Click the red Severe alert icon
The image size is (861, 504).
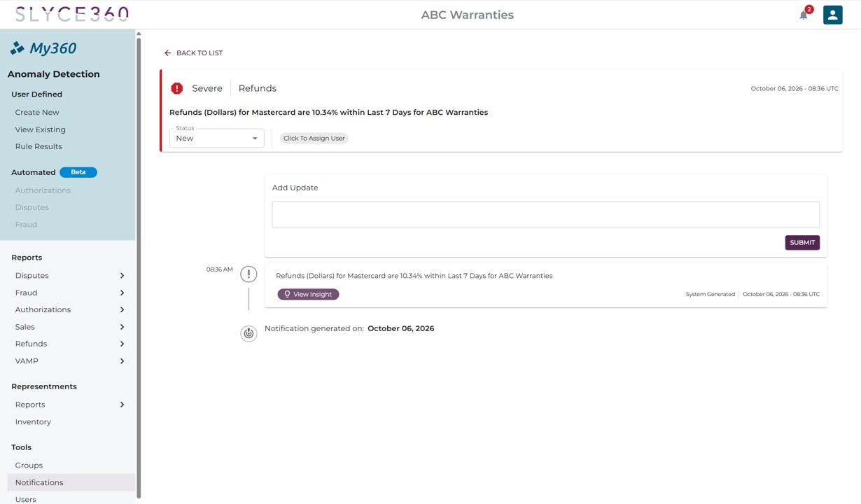(177, 88)
